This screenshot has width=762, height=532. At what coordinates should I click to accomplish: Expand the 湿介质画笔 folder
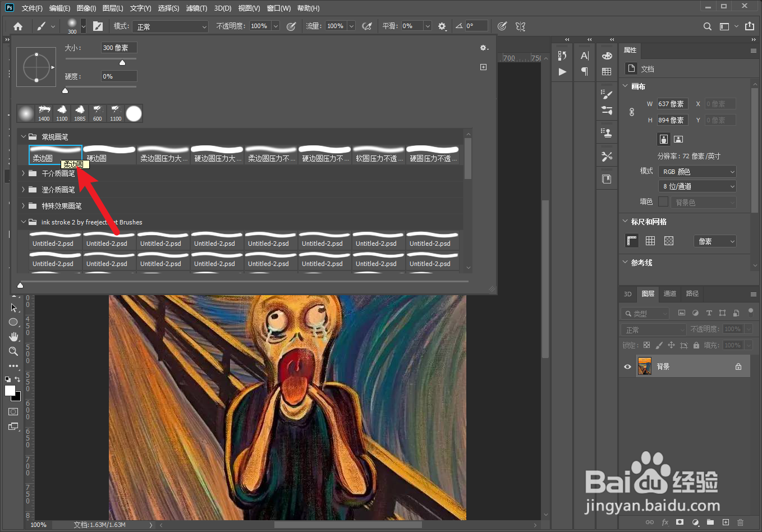[24, 190]
